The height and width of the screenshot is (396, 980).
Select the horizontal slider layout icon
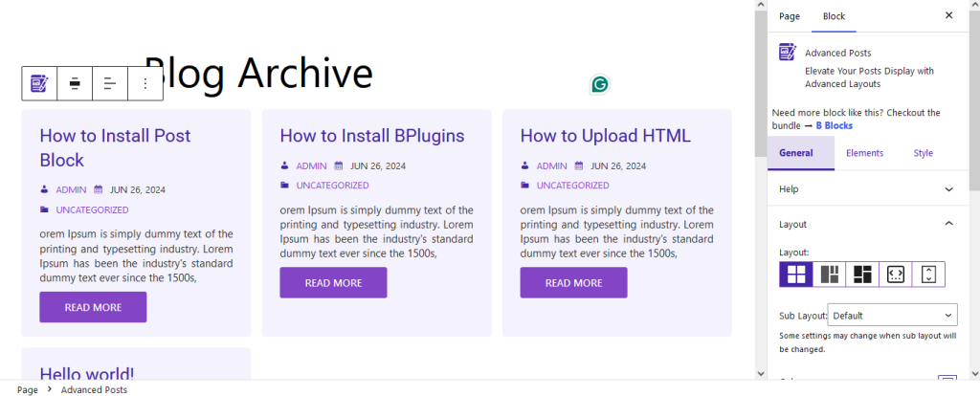click(x=896, y=275)
